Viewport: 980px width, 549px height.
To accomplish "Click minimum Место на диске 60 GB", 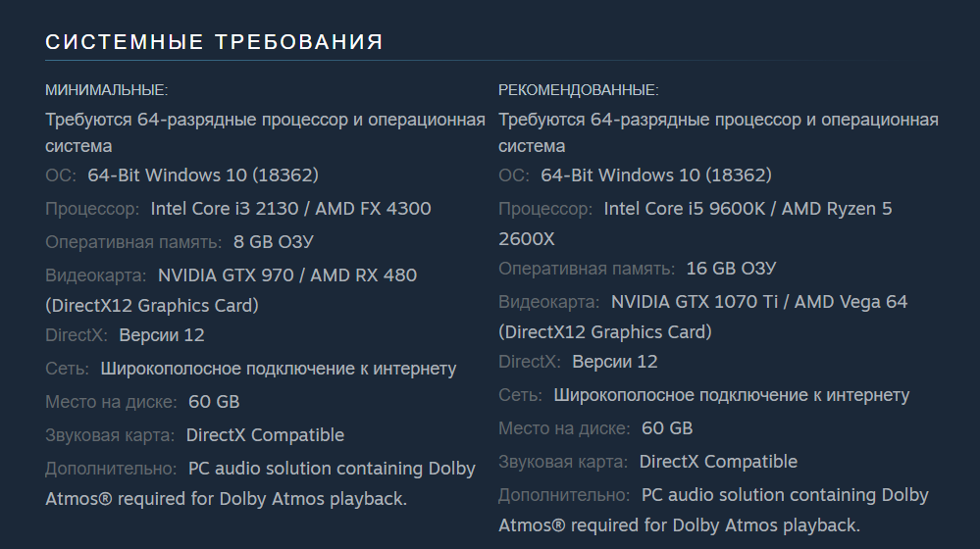I will [x=214, y=402].
